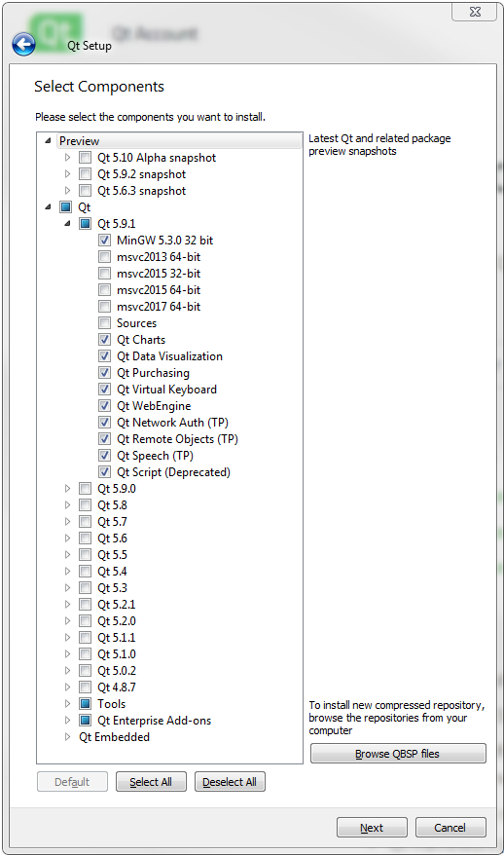Uncheck Qt Charts

(105, 340)
